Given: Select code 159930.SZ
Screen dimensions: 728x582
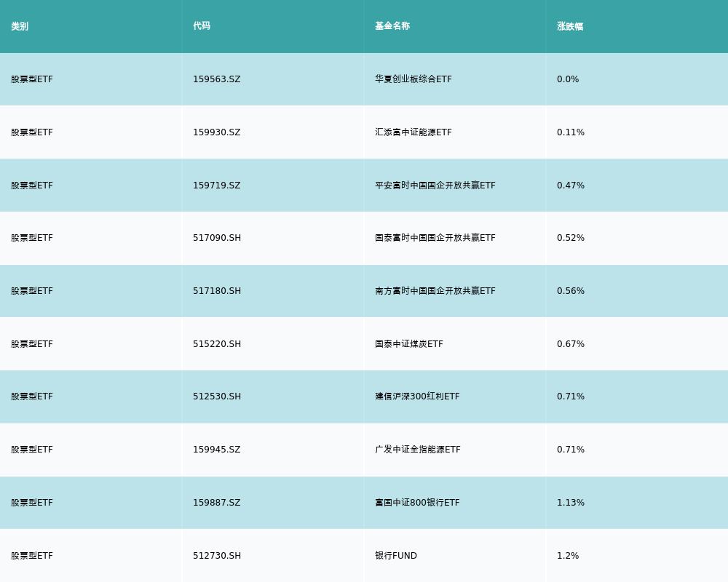Looking at the screenshot, I should (x=217, y=132).
